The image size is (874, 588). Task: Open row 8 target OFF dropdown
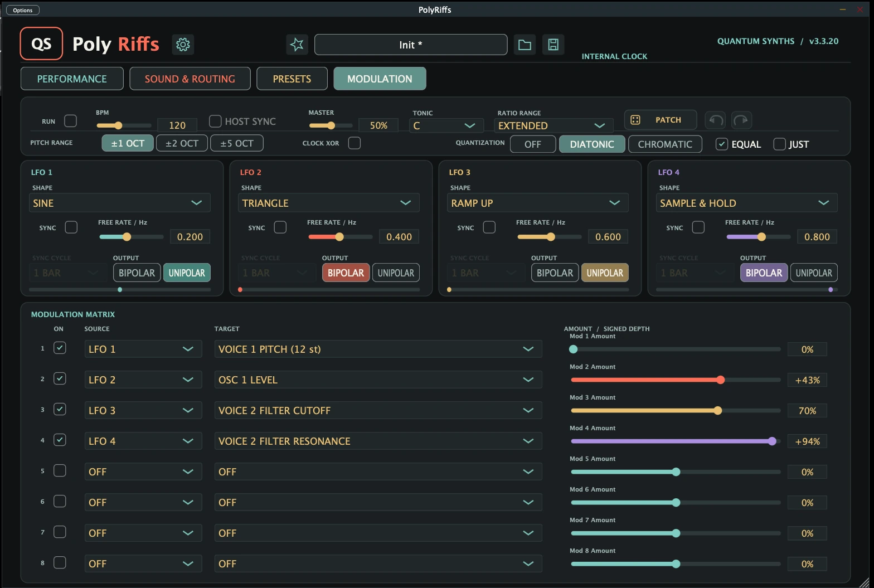(378, 563)
